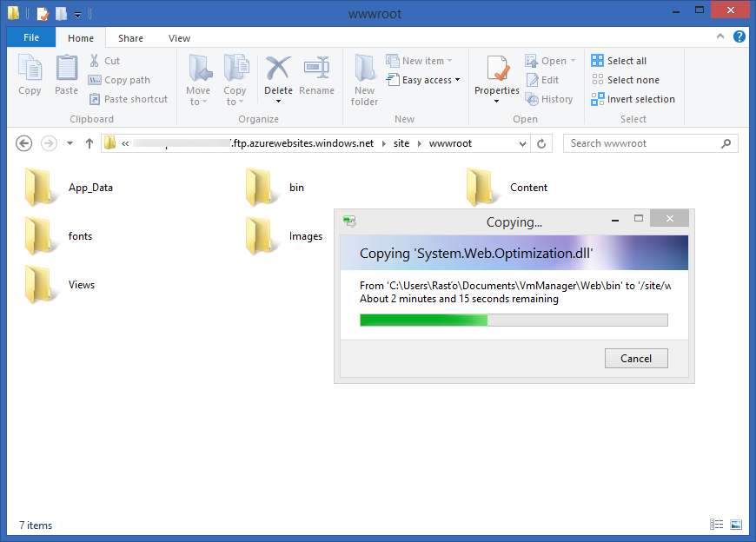Image resolution: width=756 pixels, height=542 pixels.
Task: Switch to details view icon in status bar
Action: pos(717,525)
